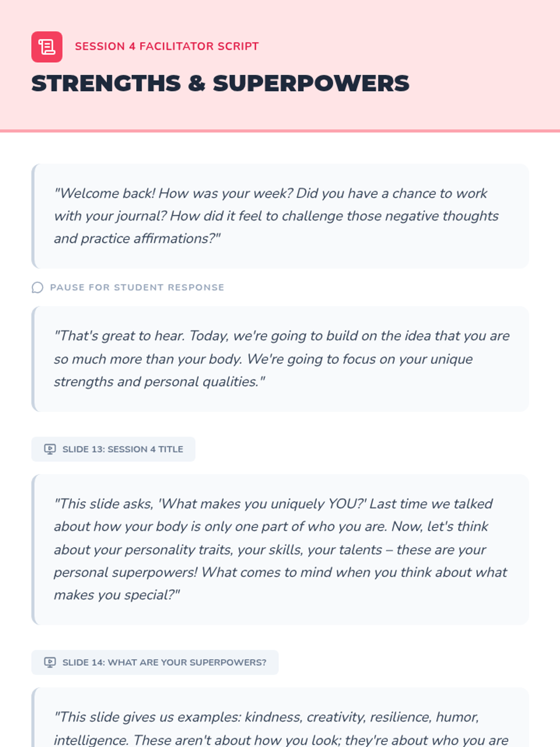Click the This slide asks opening line

[x=273, y=504]
